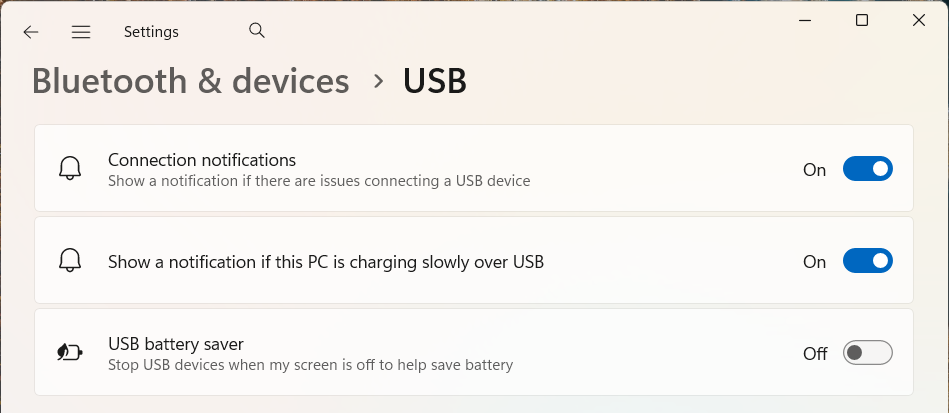Navigate to Bluetooth & devices breadcrumb
This screenshot has width=949, height=413.
[191, 81]
